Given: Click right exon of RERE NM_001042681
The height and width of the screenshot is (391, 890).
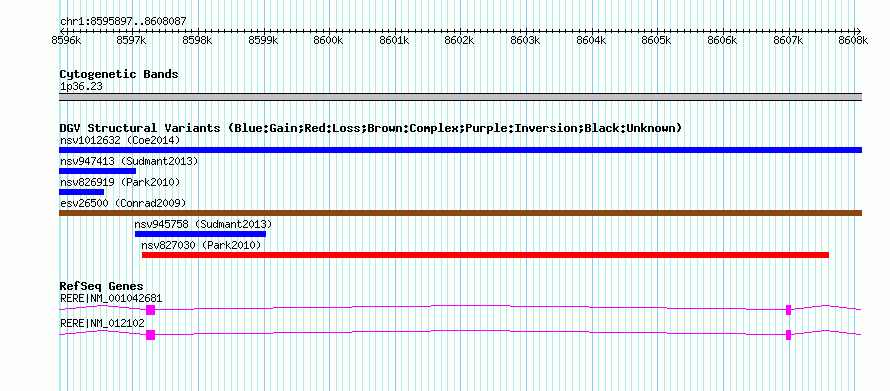Looking at the screenshot, I should click(788, 310).
